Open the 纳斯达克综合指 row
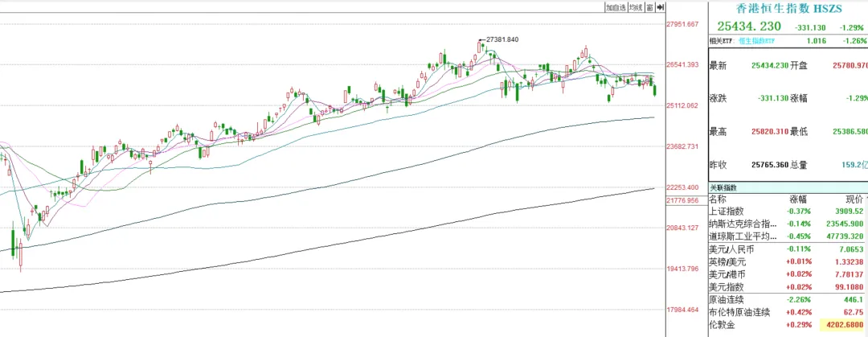Screen dimensions: 868x337 743,224
